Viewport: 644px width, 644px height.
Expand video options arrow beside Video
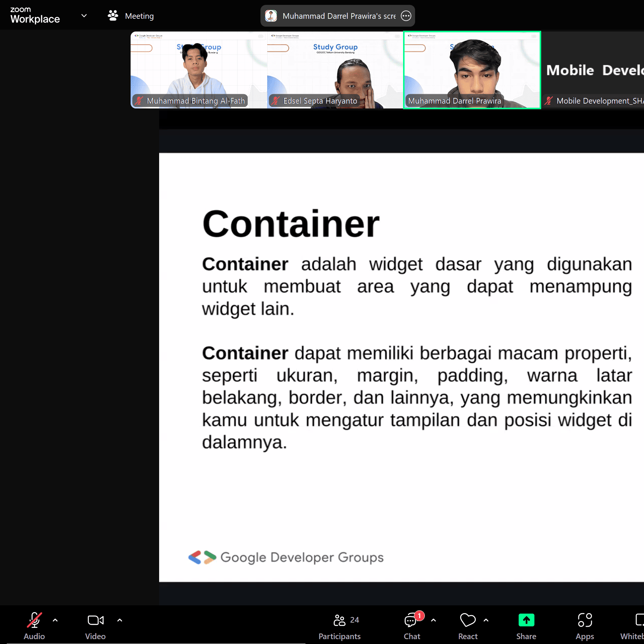point(120,620)
